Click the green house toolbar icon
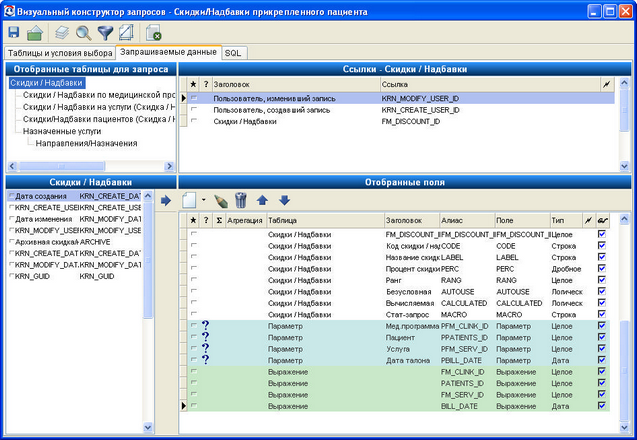The width and height of the screenshot is (637, 440). pos(35,33)
